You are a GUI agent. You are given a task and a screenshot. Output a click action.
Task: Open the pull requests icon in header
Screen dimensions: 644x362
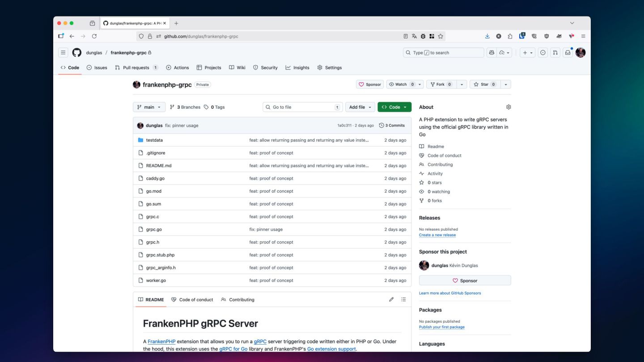click(555, 53)
